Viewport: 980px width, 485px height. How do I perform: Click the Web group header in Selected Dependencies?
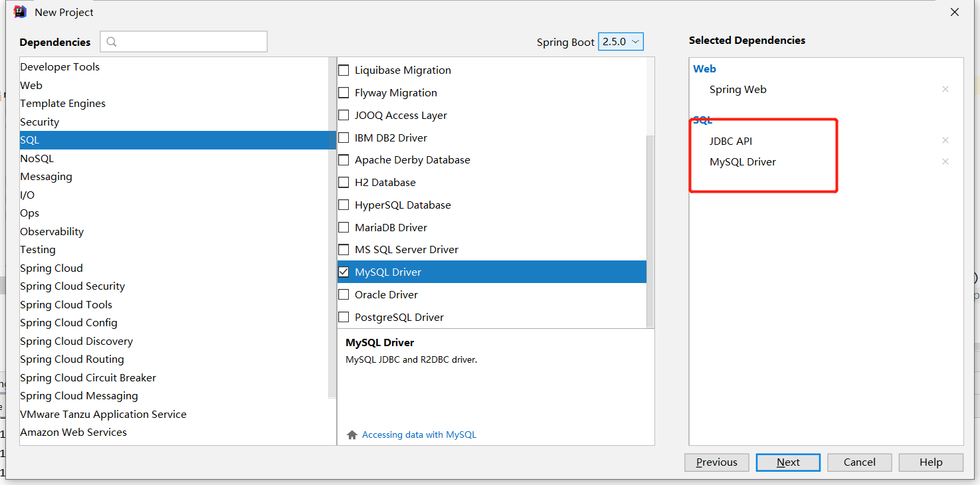coord(704,69)
